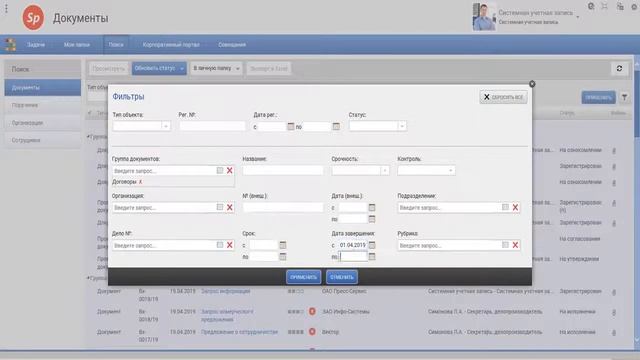Focus the Название input field

point(283,171)
